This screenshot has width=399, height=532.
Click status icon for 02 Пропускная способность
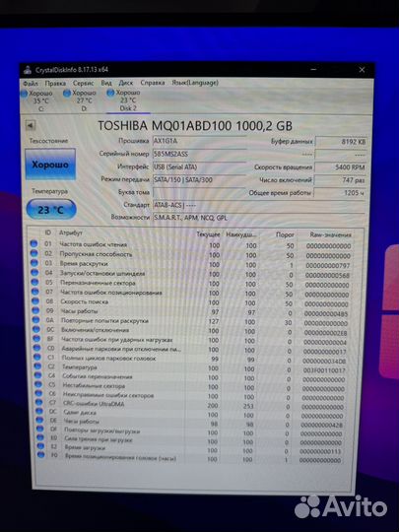(33, 253)
